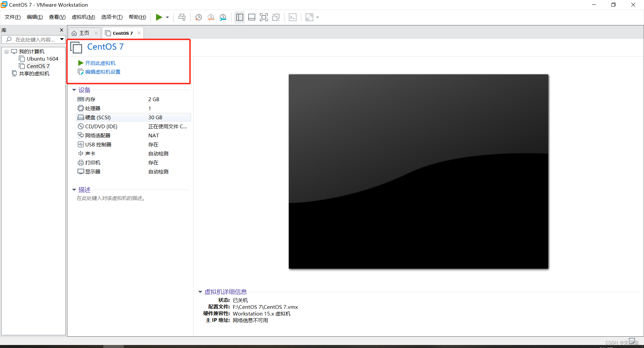Click the 网络适配器 device row
The height and width of the screenshot is (348, 644).
(x=133, y=135)
